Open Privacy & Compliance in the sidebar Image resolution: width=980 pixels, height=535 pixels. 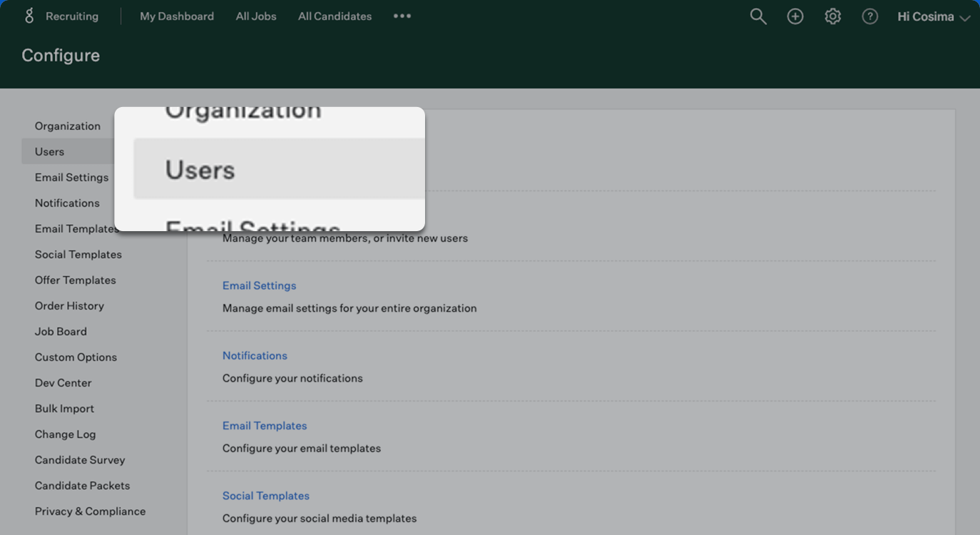(x=90, y=511)
